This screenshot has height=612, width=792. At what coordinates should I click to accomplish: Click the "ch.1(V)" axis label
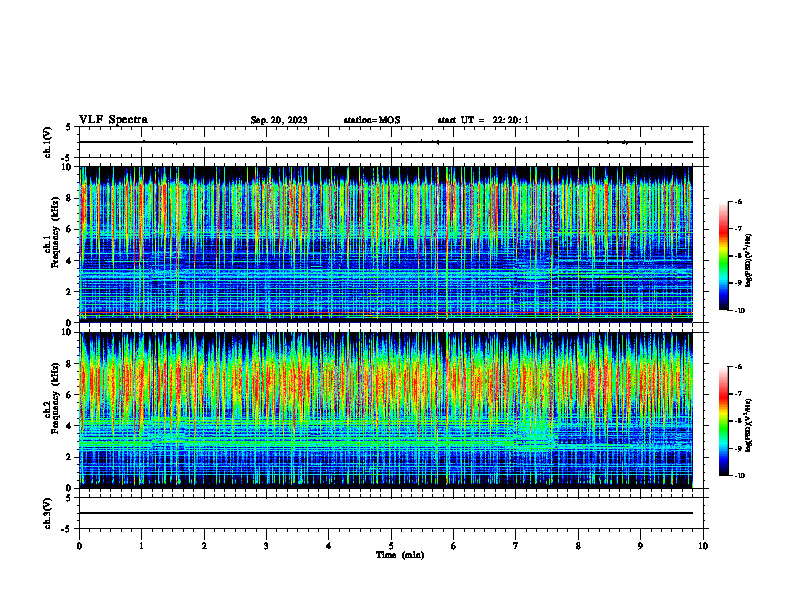click(x=48, y=142)
